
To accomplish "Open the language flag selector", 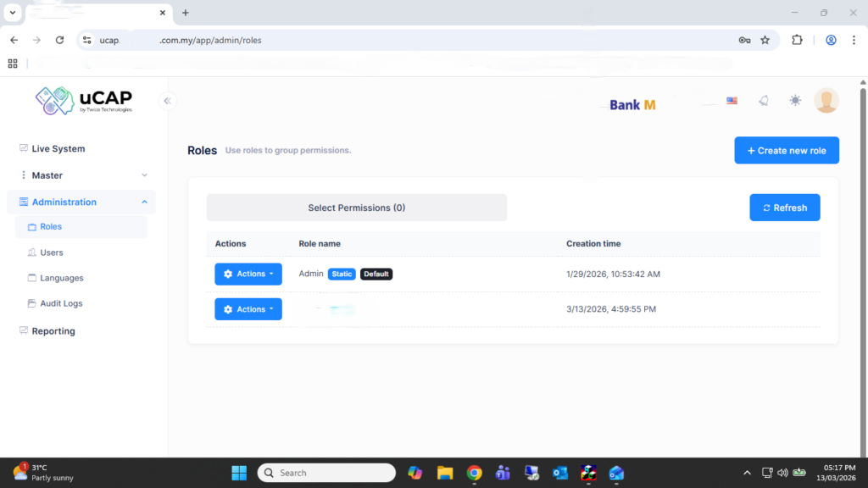I will pos(732,101).
